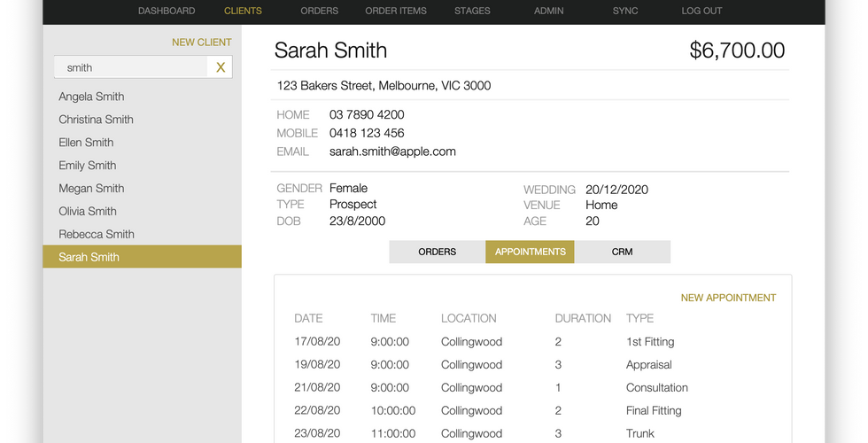
Task: Select the Clients menu item
Action: point(243,11)
